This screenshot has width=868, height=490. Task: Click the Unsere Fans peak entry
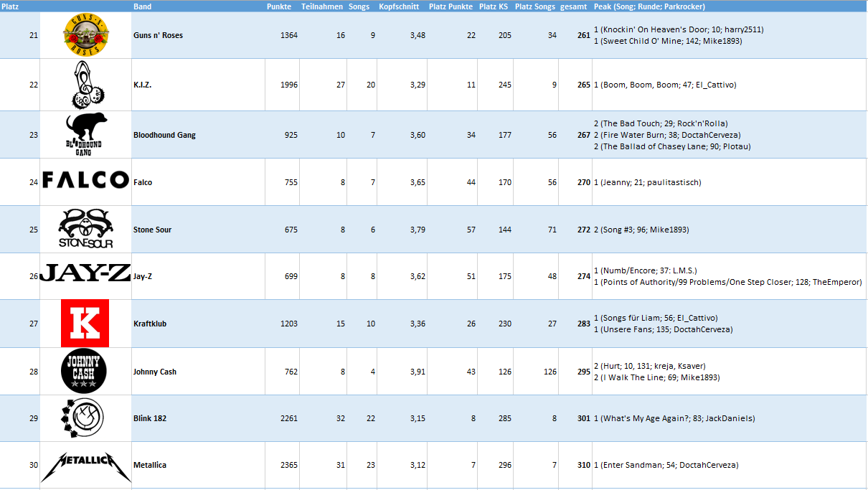(x=664, y=329)
